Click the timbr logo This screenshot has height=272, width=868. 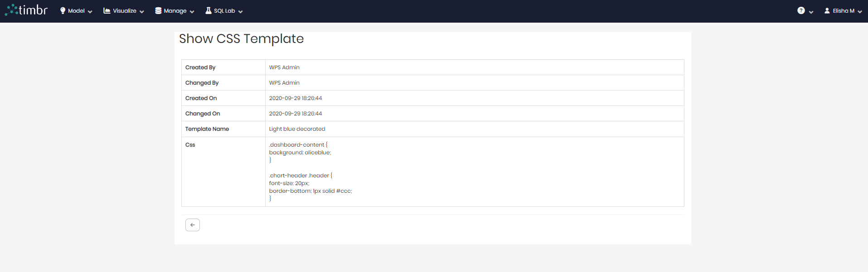[26, 10]
